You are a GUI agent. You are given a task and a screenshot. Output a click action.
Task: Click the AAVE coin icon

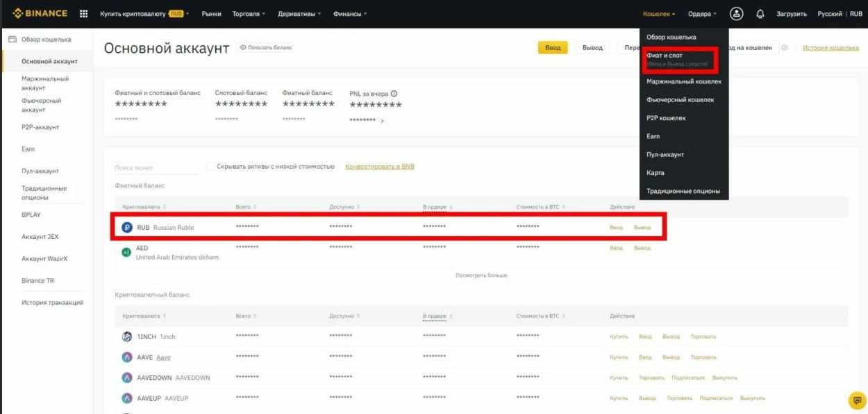coord(127,357)
